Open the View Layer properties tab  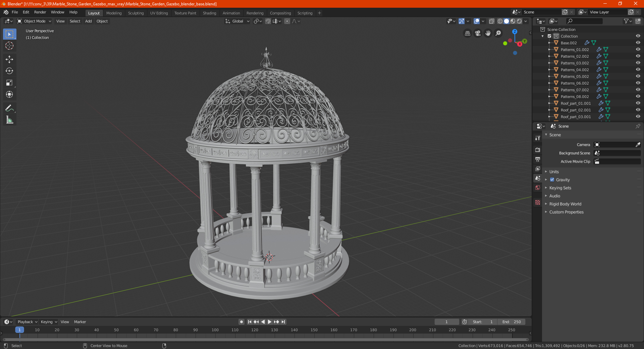pyautogui.click(x=538, y=168)
